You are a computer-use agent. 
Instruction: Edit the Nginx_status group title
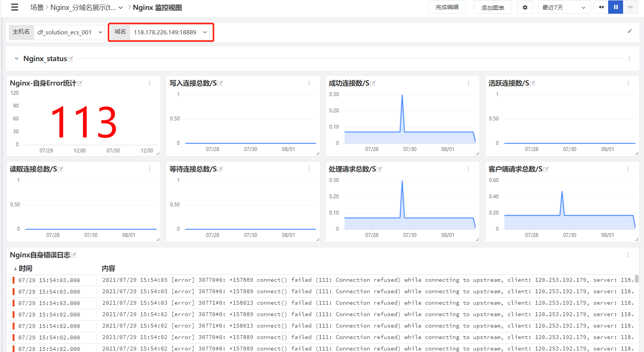pos(71,59)
